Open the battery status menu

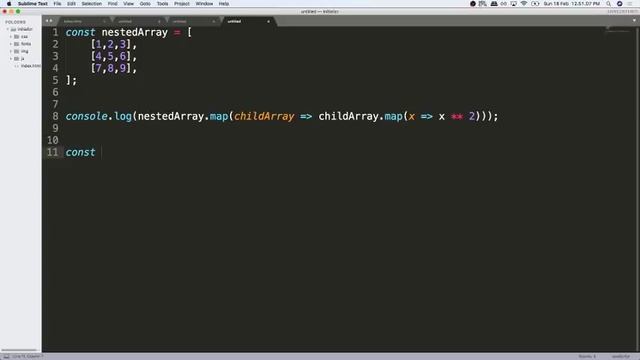click(535, 4)
